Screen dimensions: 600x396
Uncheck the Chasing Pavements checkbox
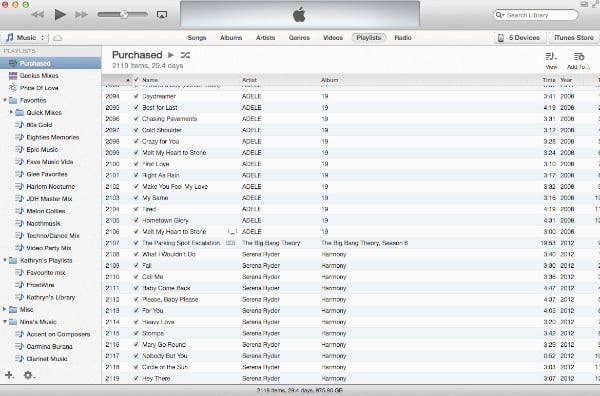tap(136, 119)
